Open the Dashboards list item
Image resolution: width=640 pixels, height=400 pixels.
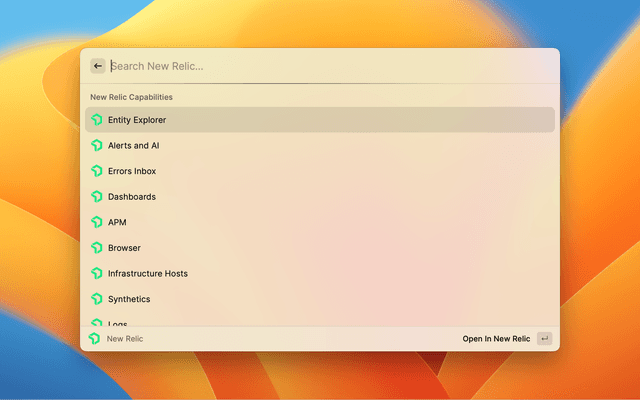click(x=132, y=197)
